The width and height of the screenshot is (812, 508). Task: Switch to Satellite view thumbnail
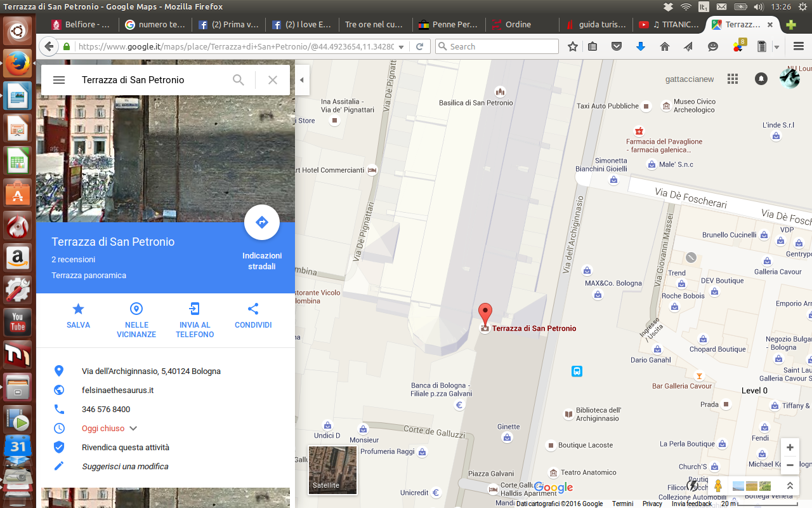(332, 470)
